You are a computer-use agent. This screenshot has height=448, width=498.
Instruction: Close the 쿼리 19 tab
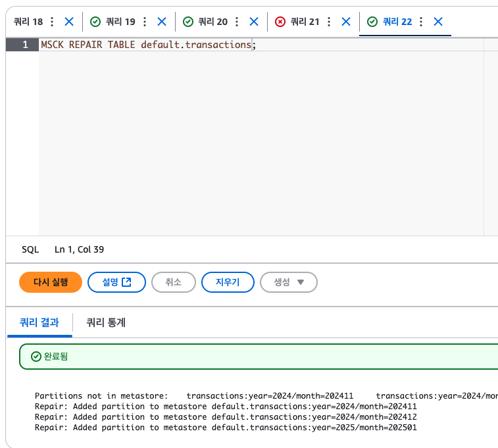coord(161,22)
